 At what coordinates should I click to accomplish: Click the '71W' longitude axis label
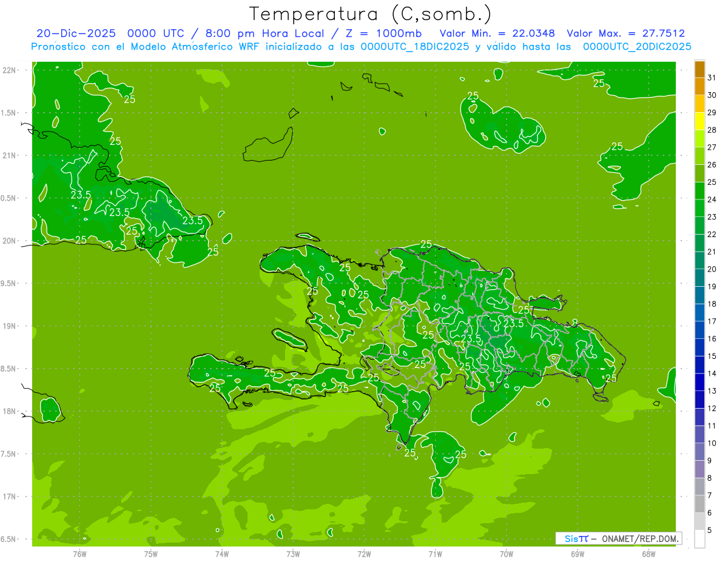(x=435, y=554)
